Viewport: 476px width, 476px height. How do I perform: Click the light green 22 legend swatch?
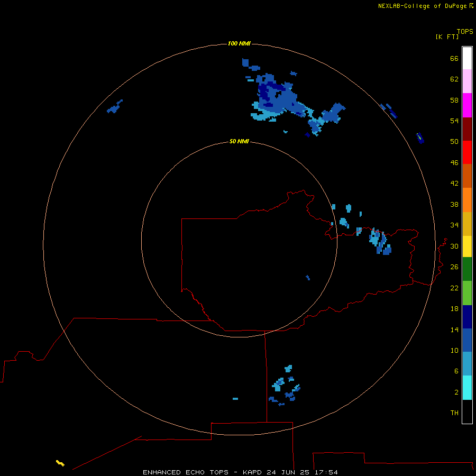pyautogui.click(x=467, y=293)
